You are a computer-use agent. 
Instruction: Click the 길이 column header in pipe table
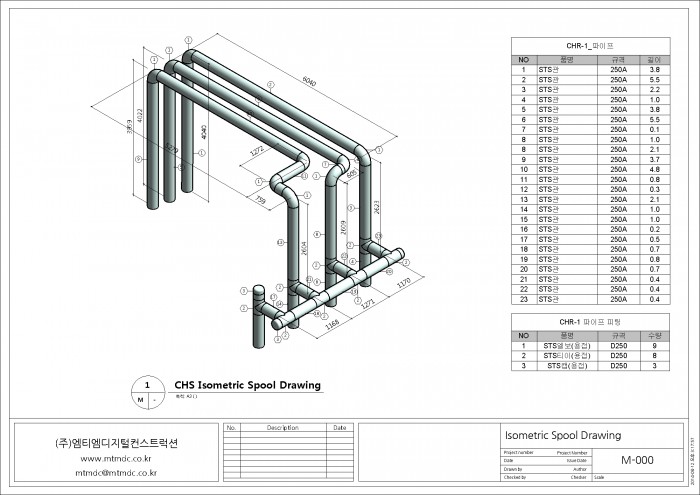pos(653,59)
